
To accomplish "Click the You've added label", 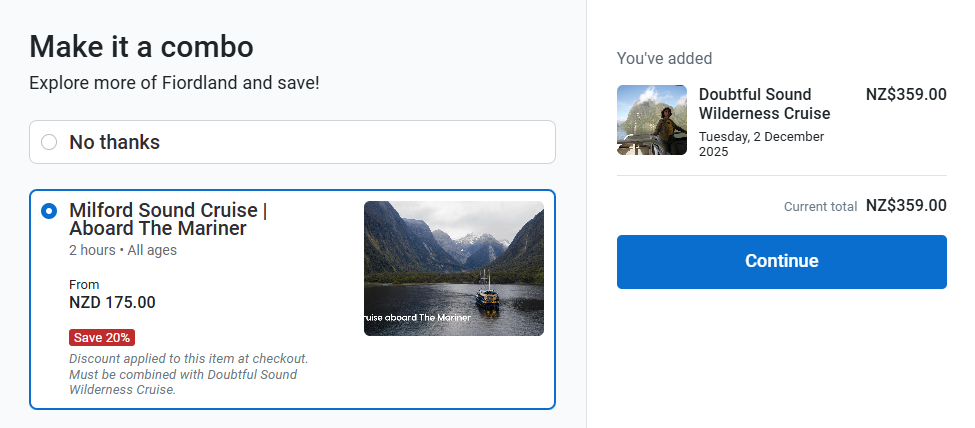I will pos(664,58).
